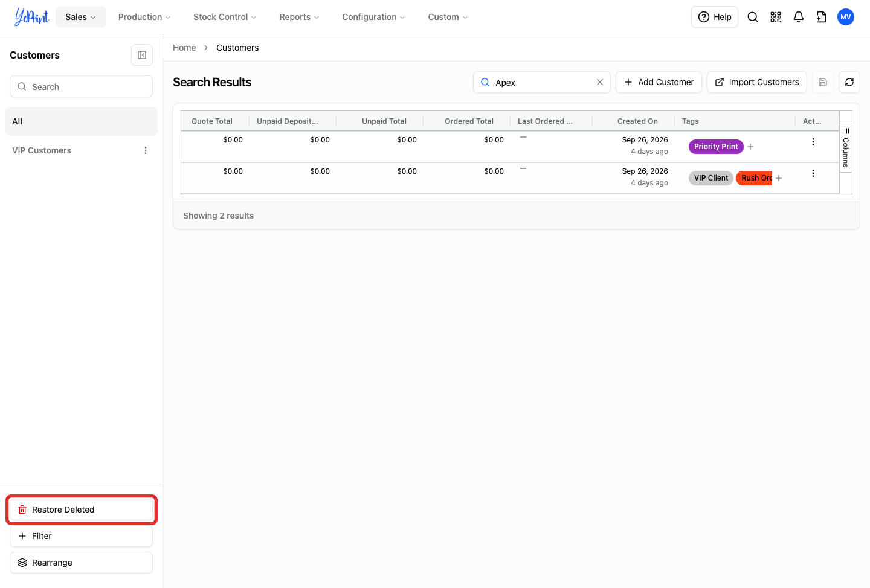The width and height of the screenshot is (870, 588).
Task: Add a tag next to Priority Print
Action: click(x=750, y=147)
